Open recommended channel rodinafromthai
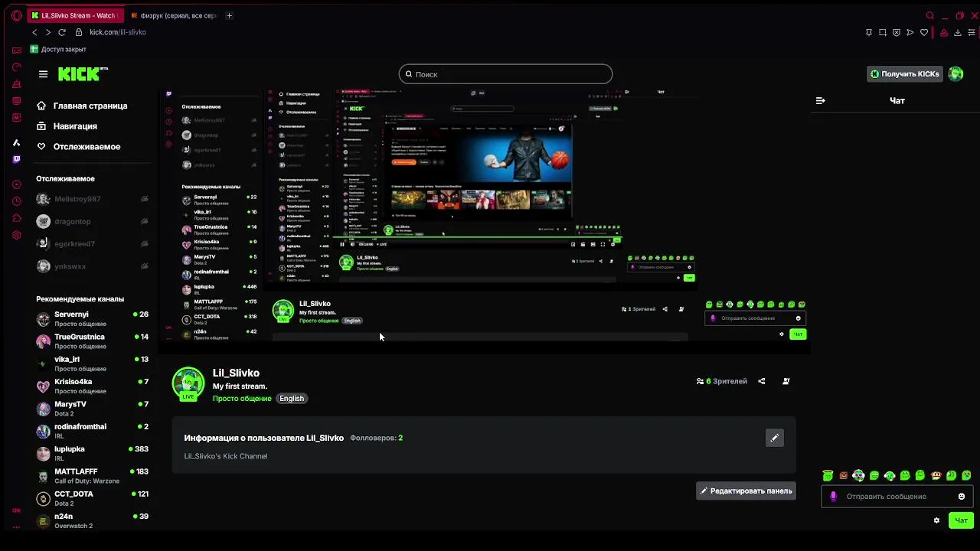 92,431
